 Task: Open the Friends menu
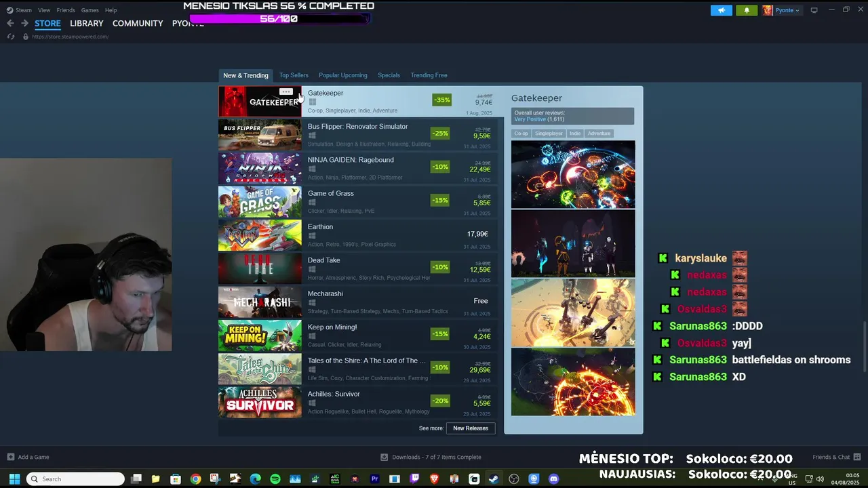pos(66,10)
